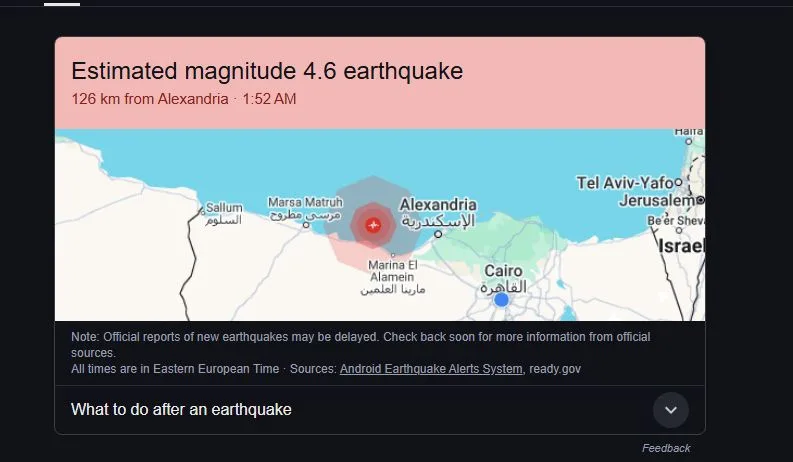793x462 pixels.
Task: Open What to do after an earthquake
Action: click(x=181, y=409)
